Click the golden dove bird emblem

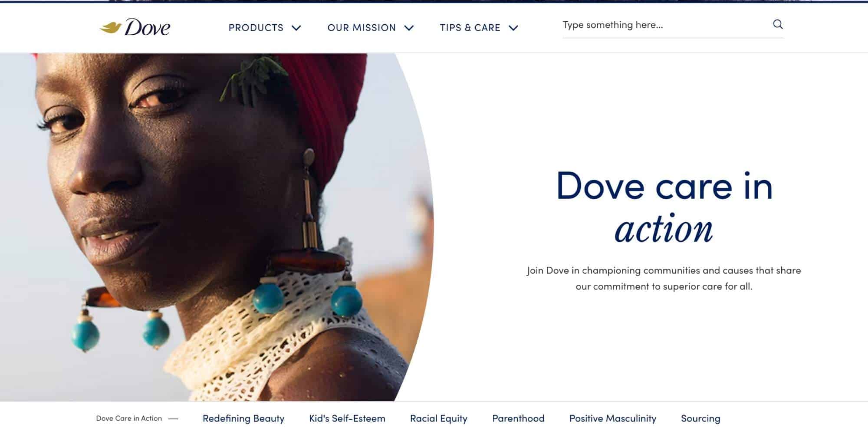(110, 28)
